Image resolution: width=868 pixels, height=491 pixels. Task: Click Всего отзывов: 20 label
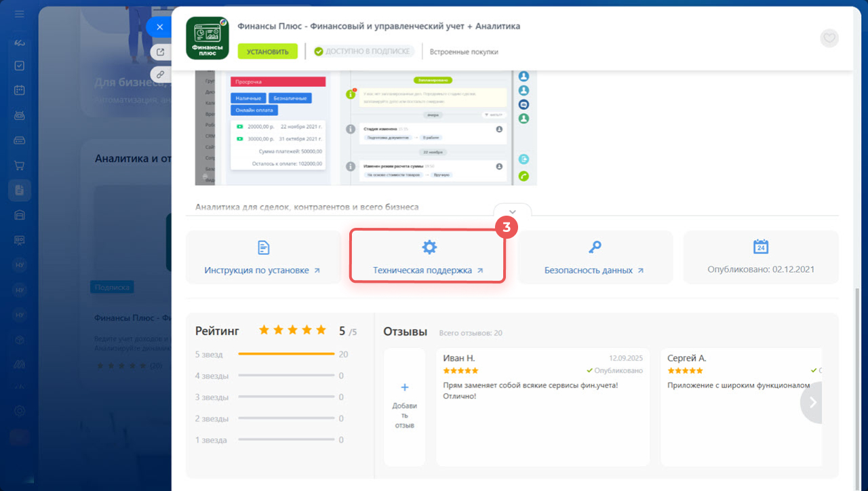471,333
